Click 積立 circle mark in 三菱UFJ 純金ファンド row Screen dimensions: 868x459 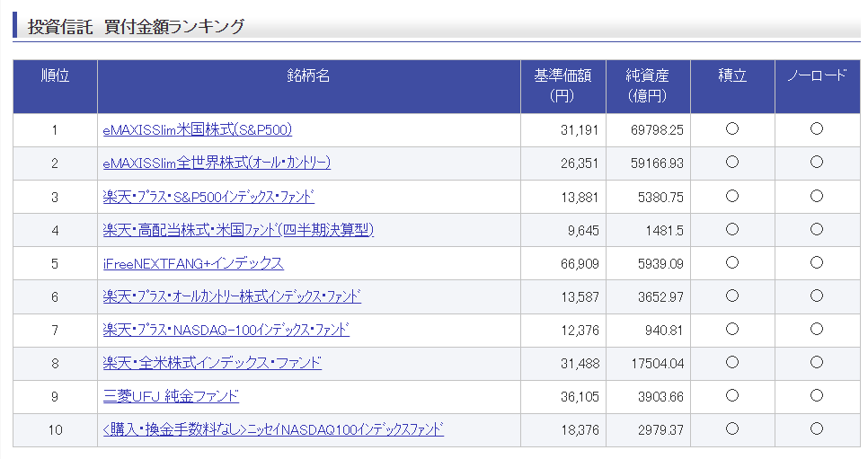(x=731, y=395)
